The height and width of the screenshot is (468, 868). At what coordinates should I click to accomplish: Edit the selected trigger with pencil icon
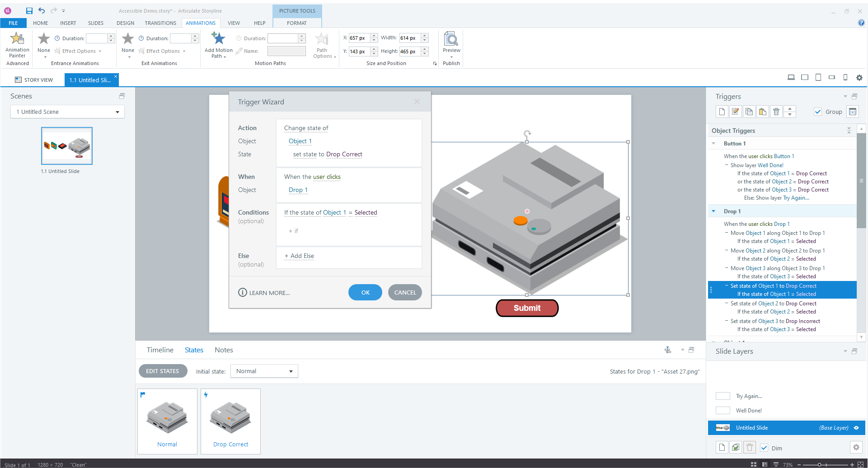pos(736,112)
